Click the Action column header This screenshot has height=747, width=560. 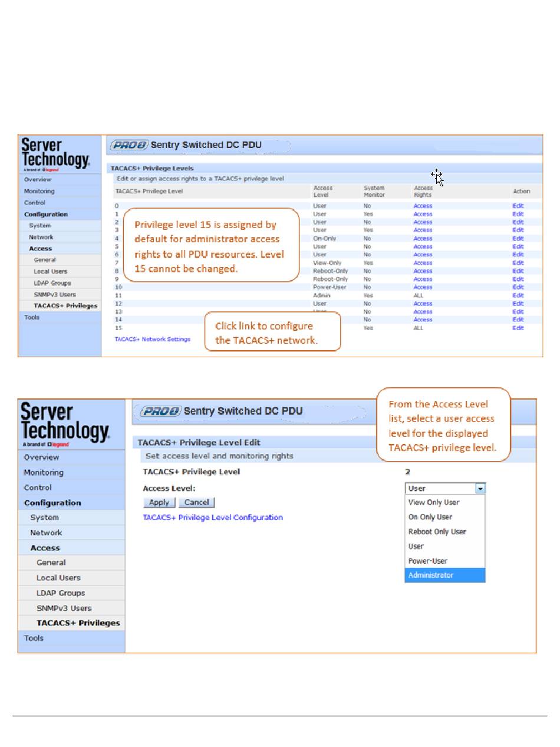522,191
